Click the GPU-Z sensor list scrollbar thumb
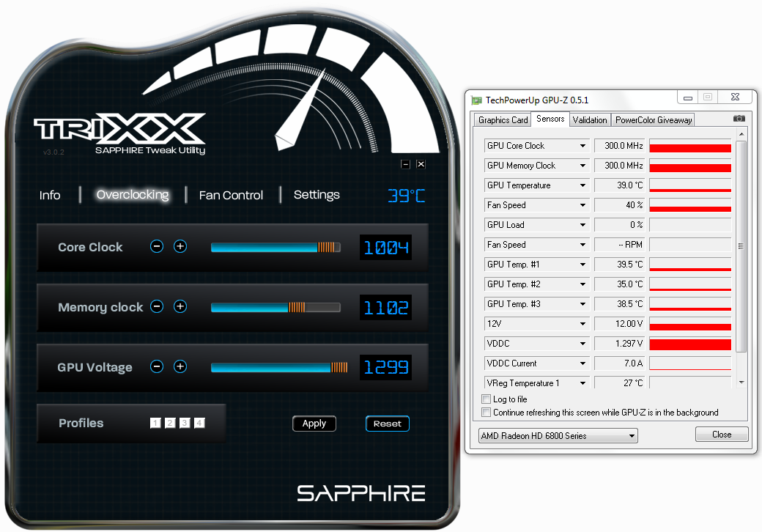Screen dimensions: 762x532 (741, 246)
